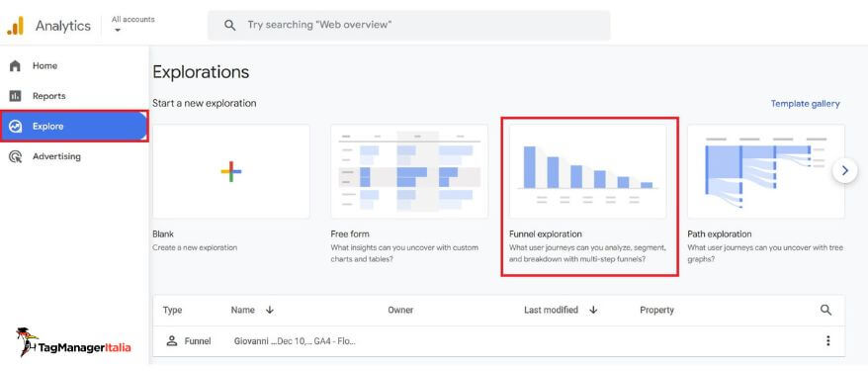Click the "Explorations" page heading

pyautogui.click(x=201, y=72)
